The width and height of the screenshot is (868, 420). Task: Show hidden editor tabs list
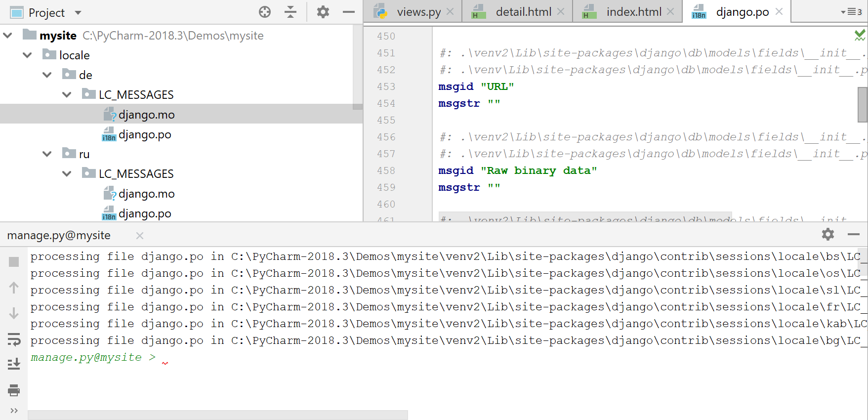(x=851, y=12)
